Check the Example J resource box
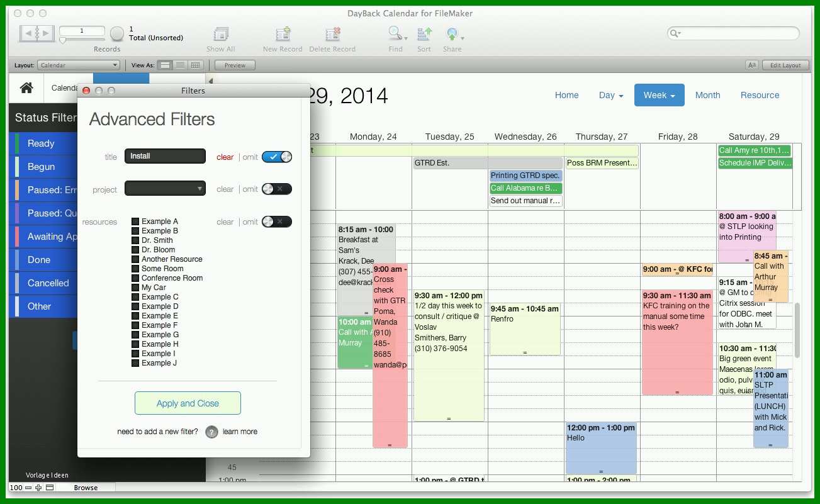The height and width of the screenshot is (504, 820). point(135,363)
